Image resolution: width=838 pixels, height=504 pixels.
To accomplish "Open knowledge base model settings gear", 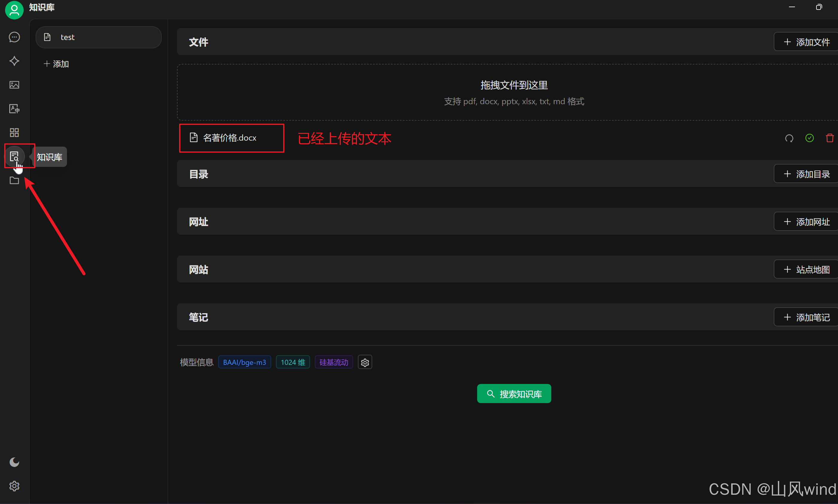I will coord(365,362).
